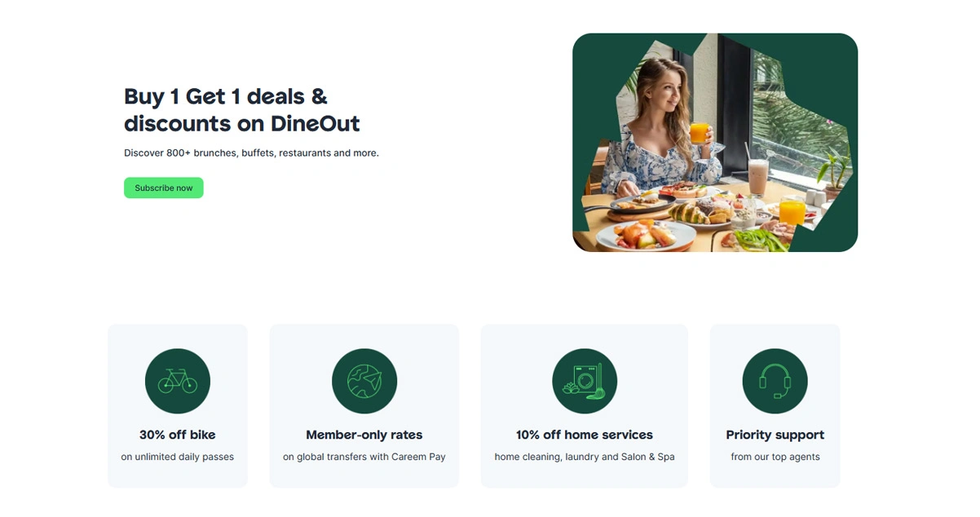Open the "Priority support" title
The image size is (980, 517).
point(775,435)
